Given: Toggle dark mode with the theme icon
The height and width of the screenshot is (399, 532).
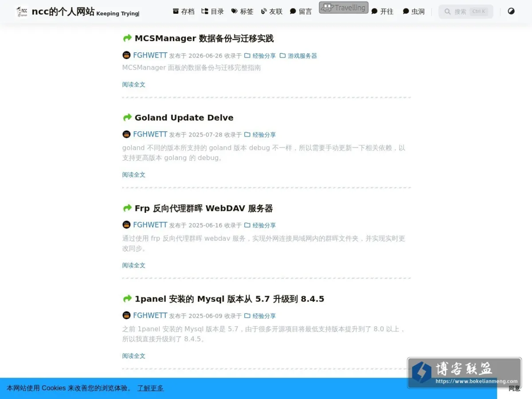Looking at the screenshot, I should point(511,11).
